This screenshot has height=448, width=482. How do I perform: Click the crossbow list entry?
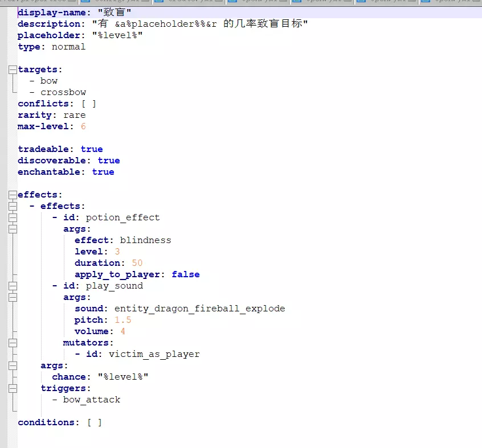click(x=63, y=92)
